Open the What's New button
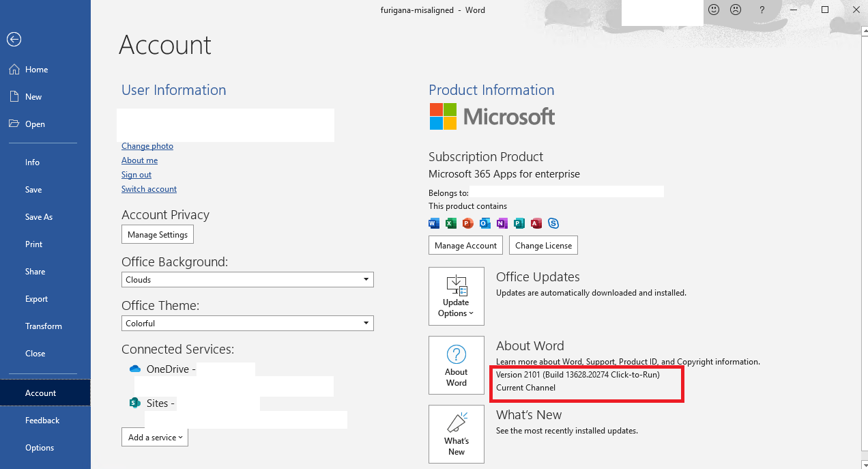The width and height of the screenshot is (868, 469). pyautogui.click(x=457, y=434)
